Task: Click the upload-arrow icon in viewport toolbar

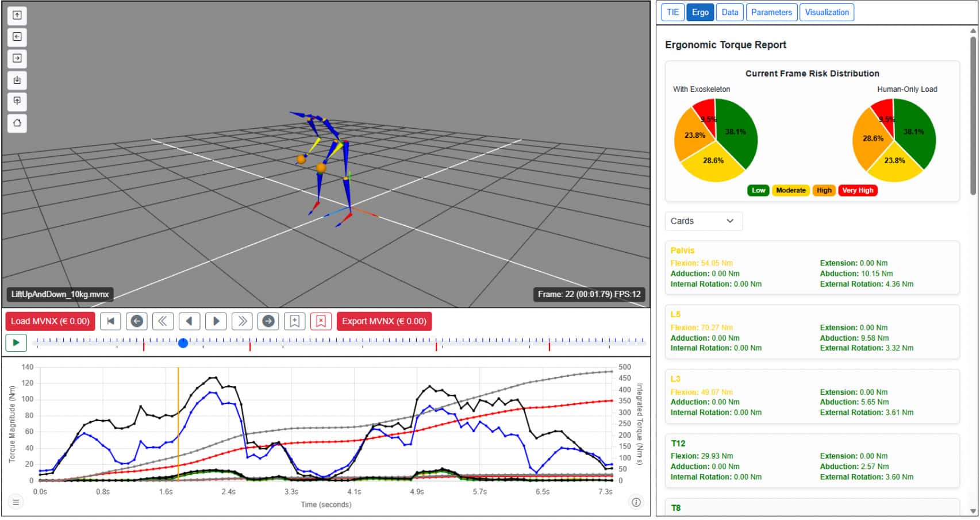Action: coord(17,101)
